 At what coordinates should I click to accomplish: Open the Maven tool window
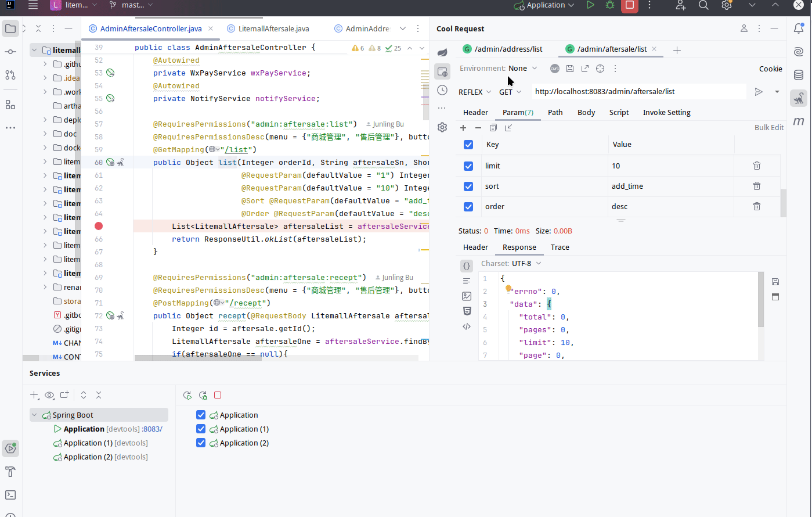[799, 121]
